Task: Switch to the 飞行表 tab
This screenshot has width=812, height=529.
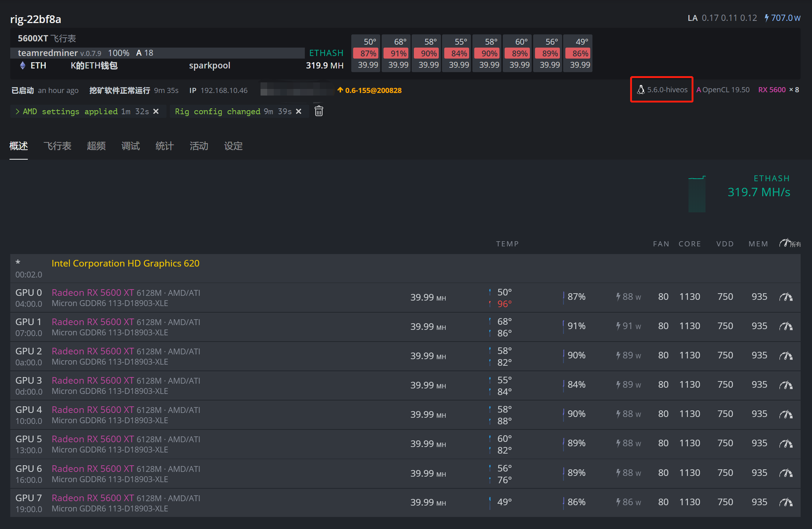Action: [x=57, y=146]
